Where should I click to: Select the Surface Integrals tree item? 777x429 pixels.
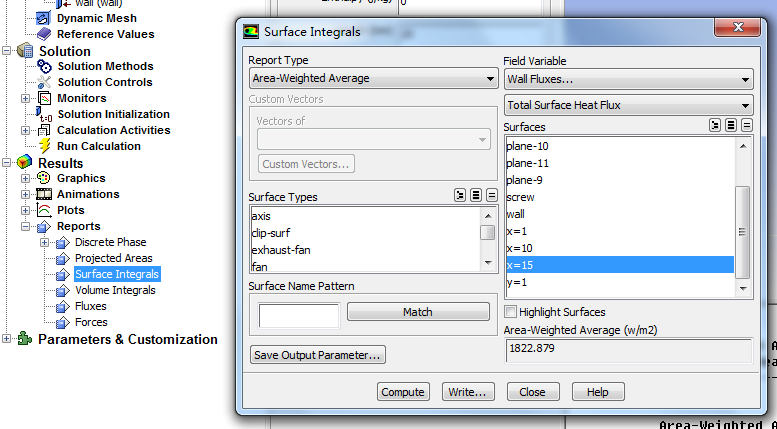point(117,274)
